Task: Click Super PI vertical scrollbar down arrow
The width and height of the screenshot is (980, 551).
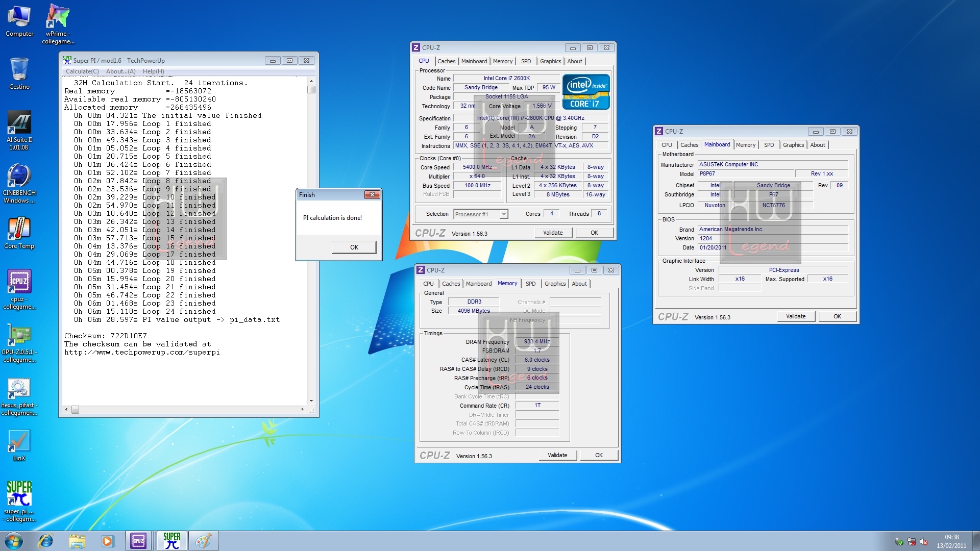Action: 311,401
